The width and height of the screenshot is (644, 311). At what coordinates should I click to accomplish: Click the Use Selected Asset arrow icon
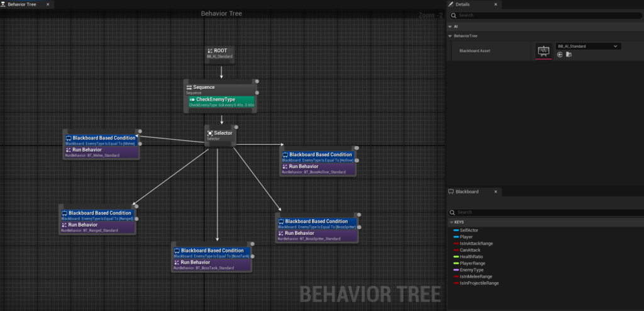click(x=560, y=55)
